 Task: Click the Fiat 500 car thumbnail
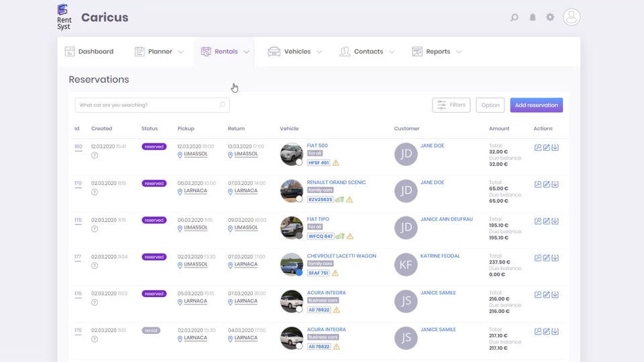click(x=291, y=154)
